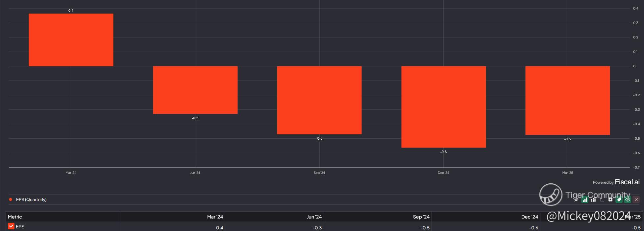Click the -0.3 data label under Jun'24 bar
Screen dimensions: 644x231
point(195,118)
